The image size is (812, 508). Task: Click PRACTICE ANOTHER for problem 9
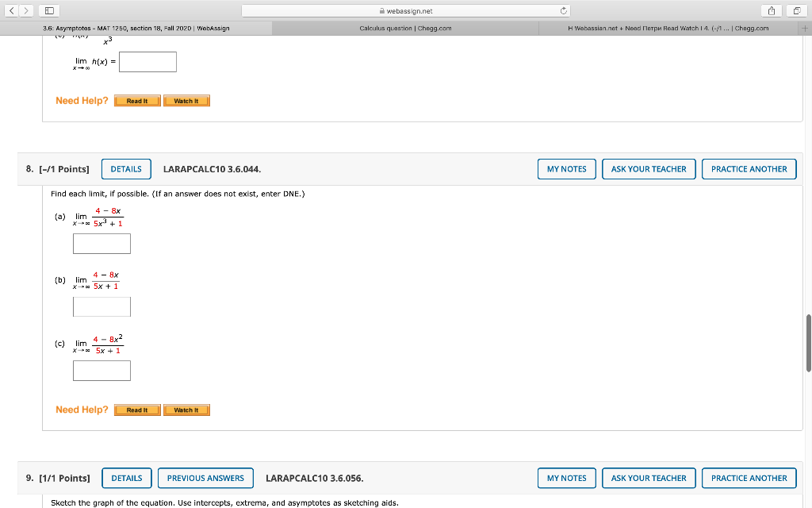coord(749,478)
